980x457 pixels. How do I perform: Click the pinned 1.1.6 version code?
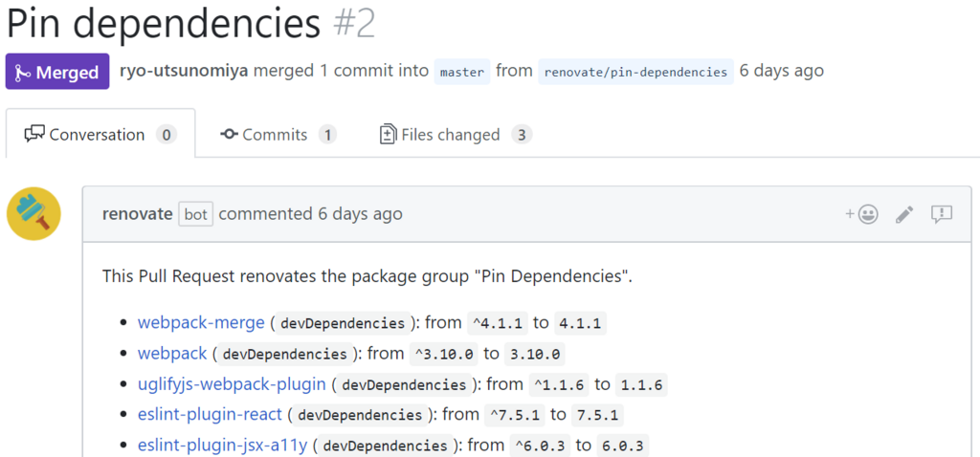coord(641,384)
